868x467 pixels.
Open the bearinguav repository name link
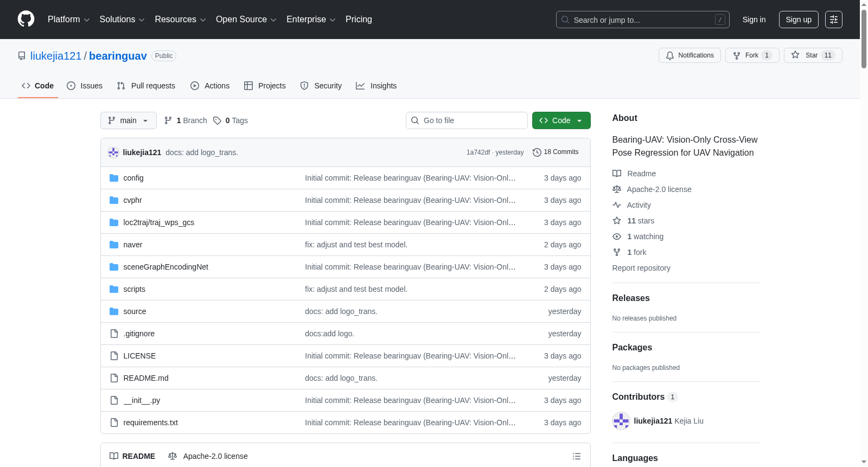(118, 56)
